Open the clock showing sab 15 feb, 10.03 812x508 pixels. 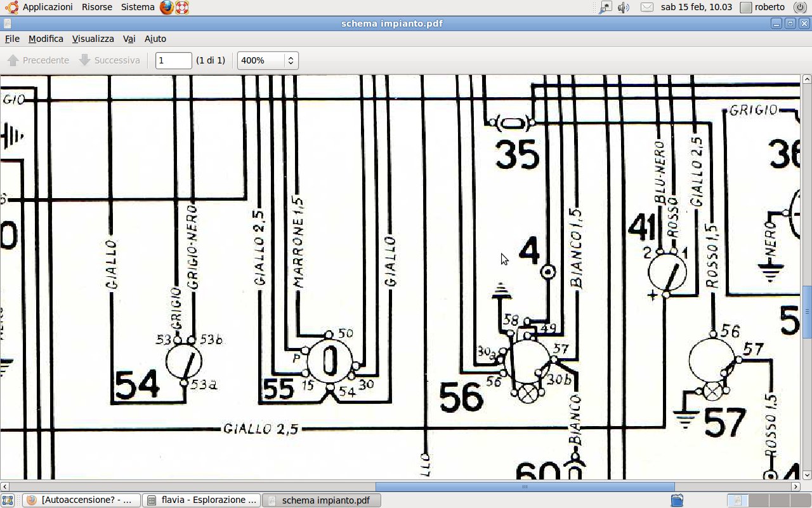696,8
